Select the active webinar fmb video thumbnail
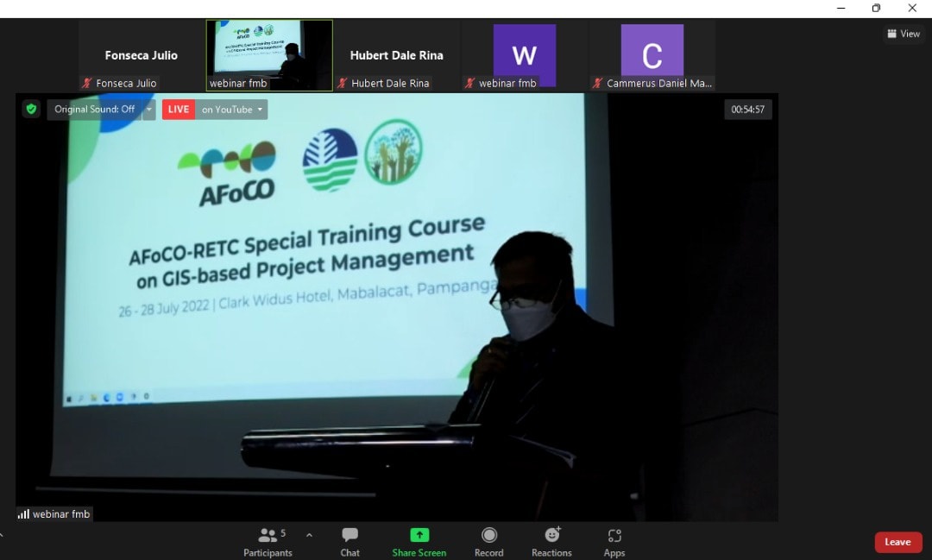This screenshot has width=932, height=560. point(269,55)
